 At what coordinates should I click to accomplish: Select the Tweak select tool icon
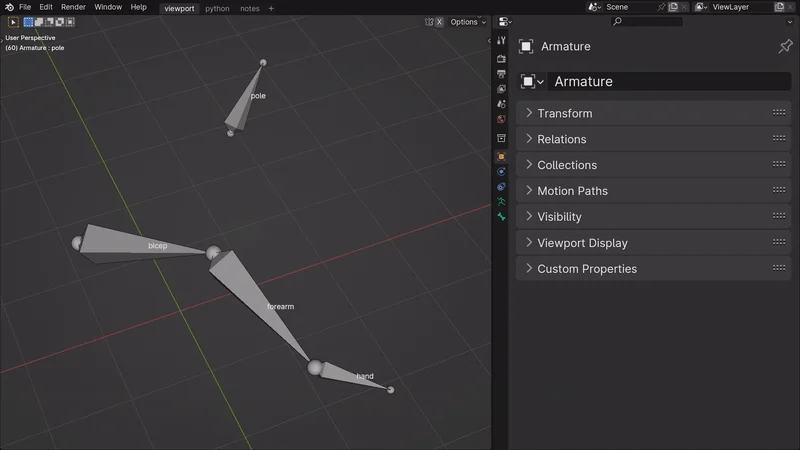pos(13,22)
